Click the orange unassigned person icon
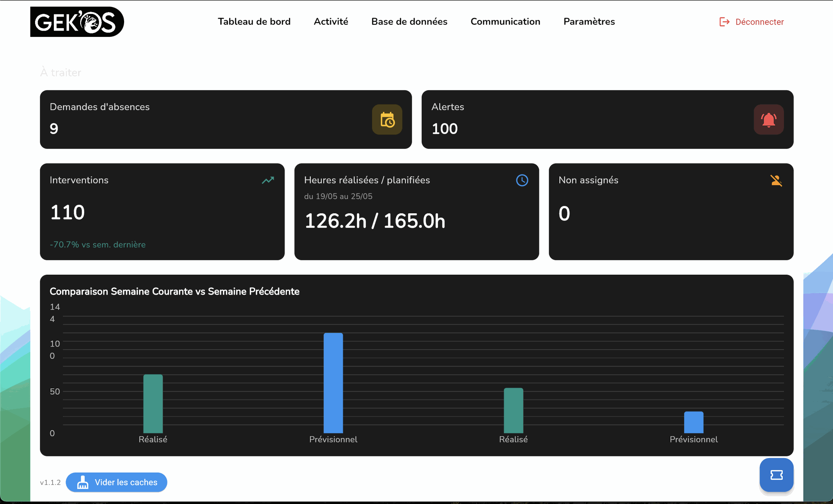 pyautogui.click(x=776, y=180)
